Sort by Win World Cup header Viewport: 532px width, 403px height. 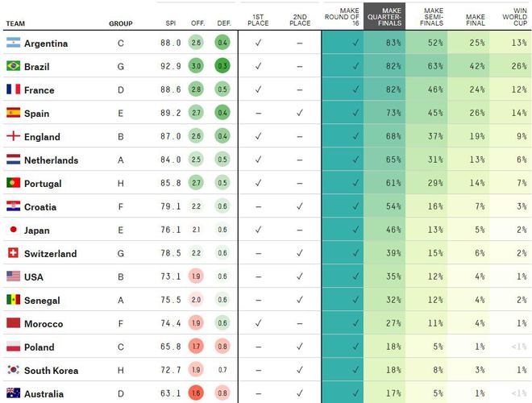511,18
